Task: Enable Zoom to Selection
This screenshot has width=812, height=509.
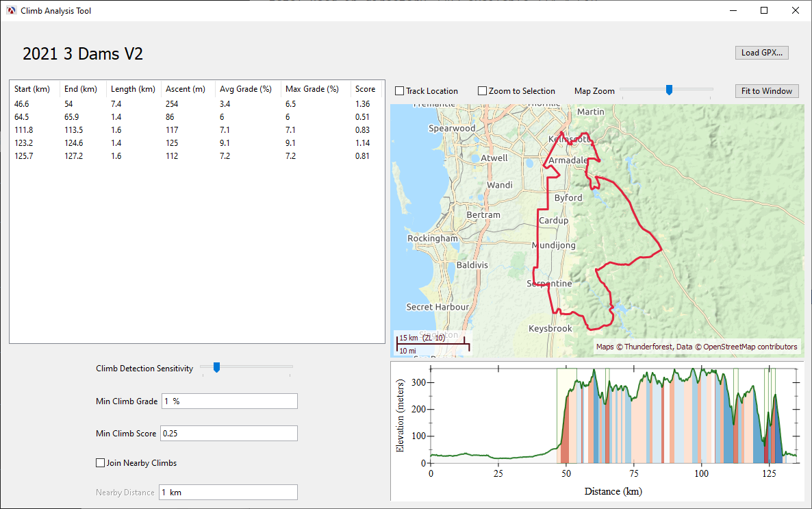Action: 481,90
